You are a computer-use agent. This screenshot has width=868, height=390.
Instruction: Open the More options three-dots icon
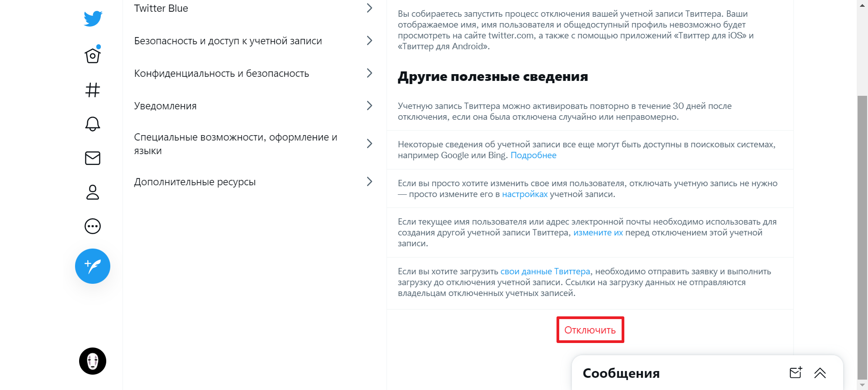[x=92, y=226]
